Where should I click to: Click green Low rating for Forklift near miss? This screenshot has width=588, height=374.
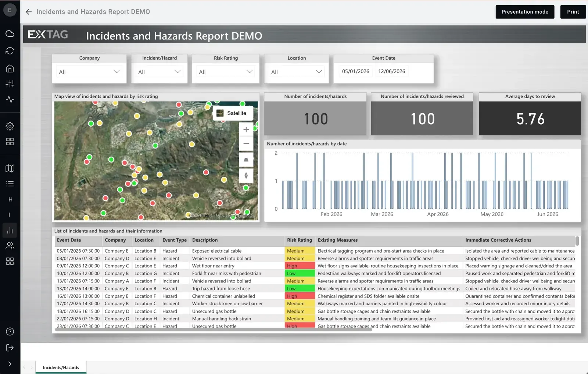pos(300,274)
